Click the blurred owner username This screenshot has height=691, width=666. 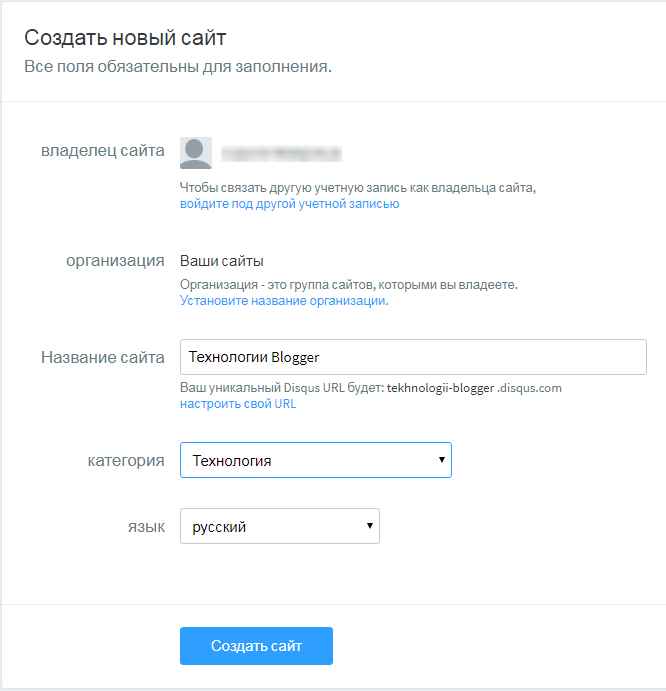(x=282, y=153)
